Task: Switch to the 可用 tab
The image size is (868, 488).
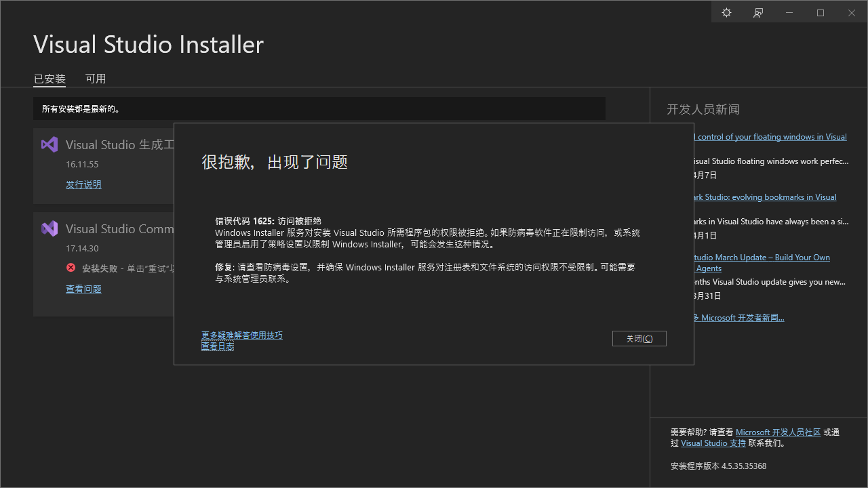Action: click(96, 79)
